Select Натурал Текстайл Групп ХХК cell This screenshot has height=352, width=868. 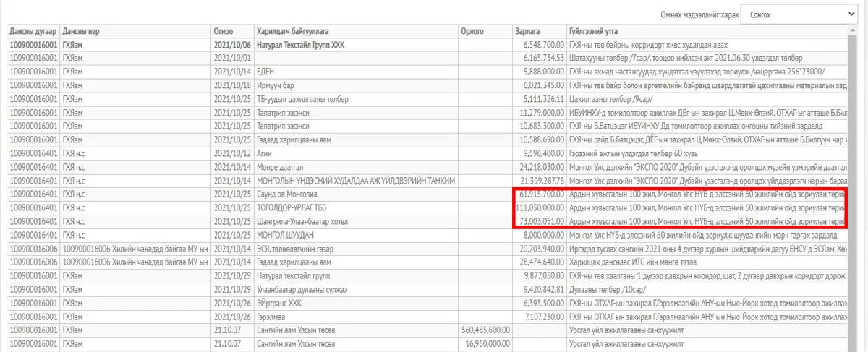coord(355,45)
